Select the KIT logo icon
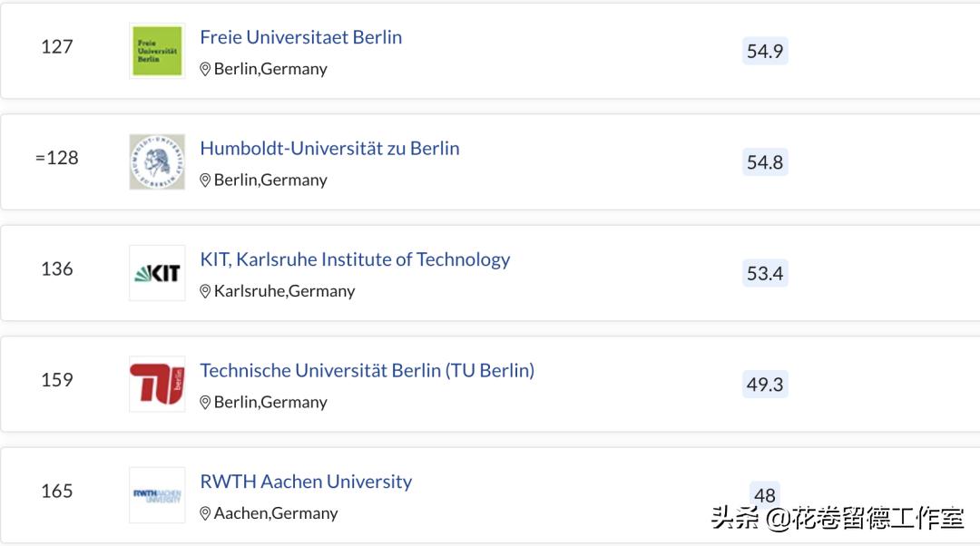This screenshot has height=546, width=980. (157, 272)
